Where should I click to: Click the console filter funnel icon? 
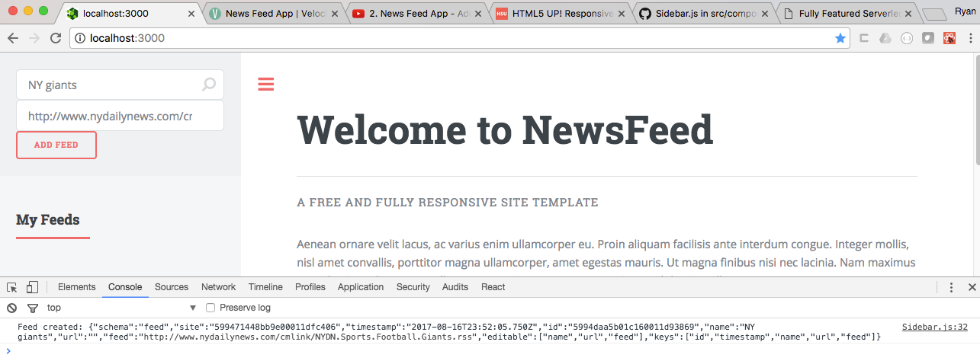[x=32, y=308]
